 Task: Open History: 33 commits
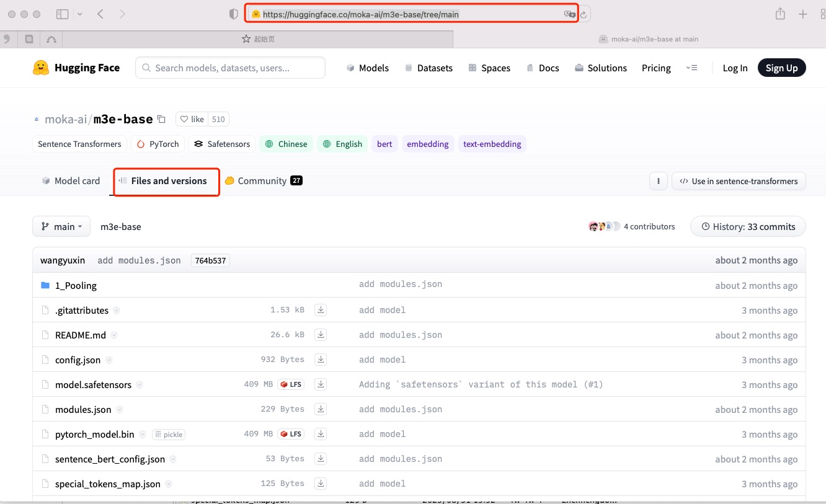[748, 226]
